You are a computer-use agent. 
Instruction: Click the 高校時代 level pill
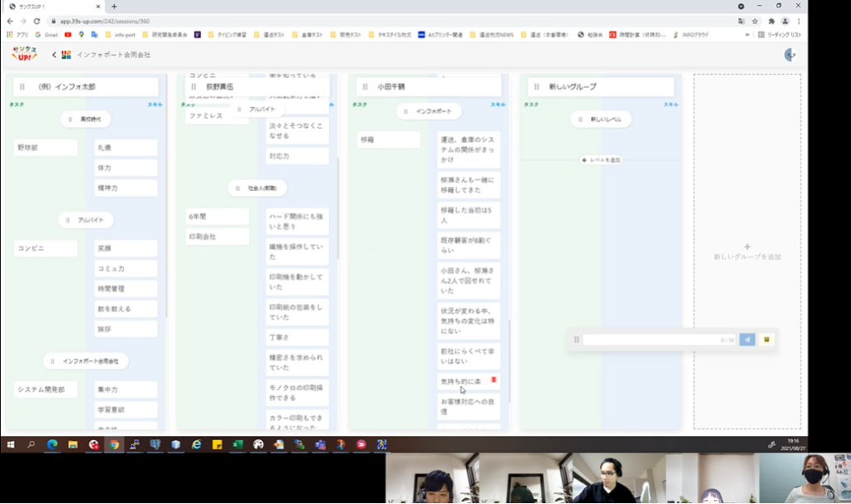(x=86, y=119)
